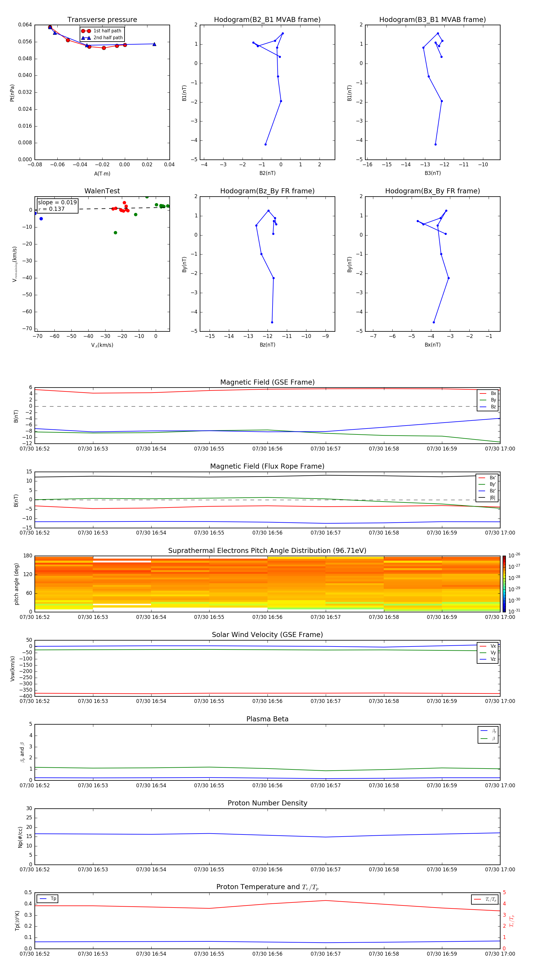Click Bx' in the Flux Rope legend
This screenshot has width=535, height=980.
coord(487,478)
